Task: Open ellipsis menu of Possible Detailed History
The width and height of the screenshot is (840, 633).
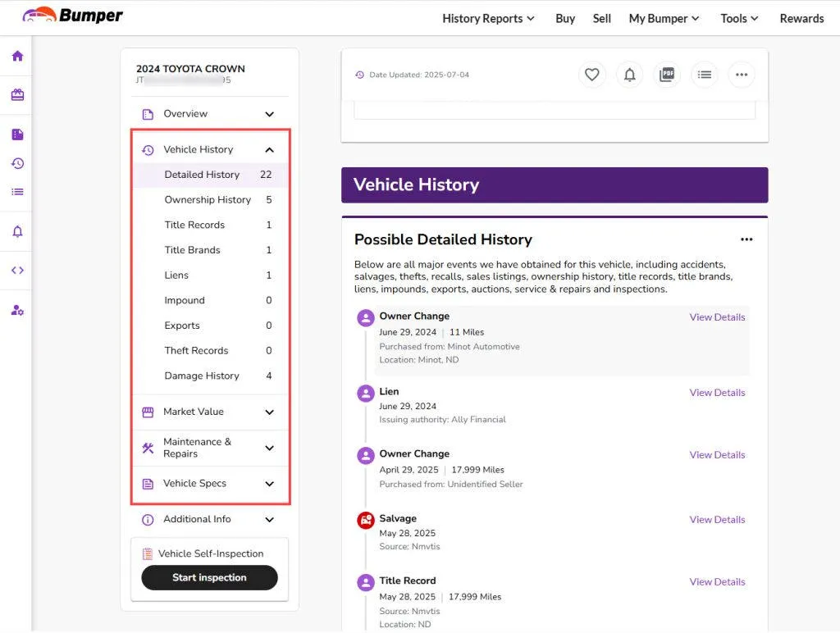Action: (x=746, y=239)
